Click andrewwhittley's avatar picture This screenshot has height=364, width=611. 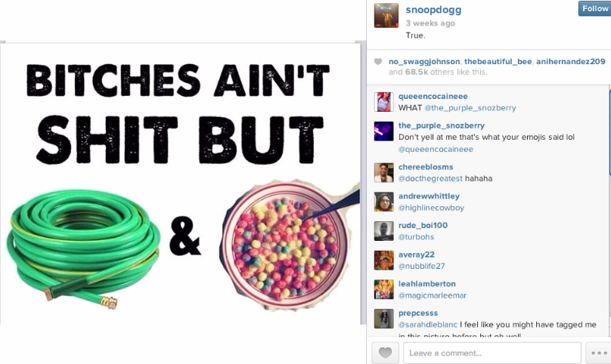click(x=384, y=202)
